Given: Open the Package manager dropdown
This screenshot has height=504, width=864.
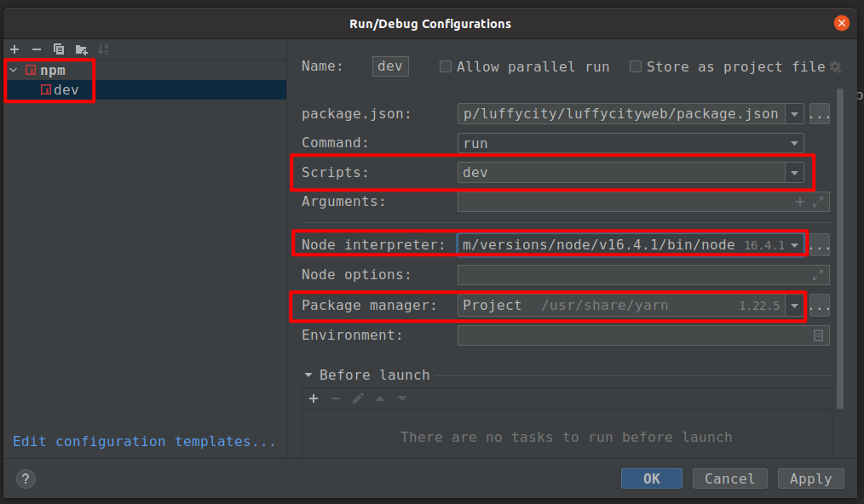Looking at the screenshot, I should tap(795, 306).
